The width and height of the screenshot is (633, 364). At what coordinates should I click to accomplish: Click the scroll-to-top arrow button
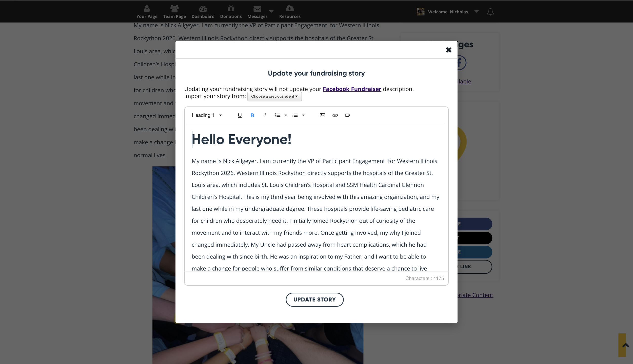[625, 345]
